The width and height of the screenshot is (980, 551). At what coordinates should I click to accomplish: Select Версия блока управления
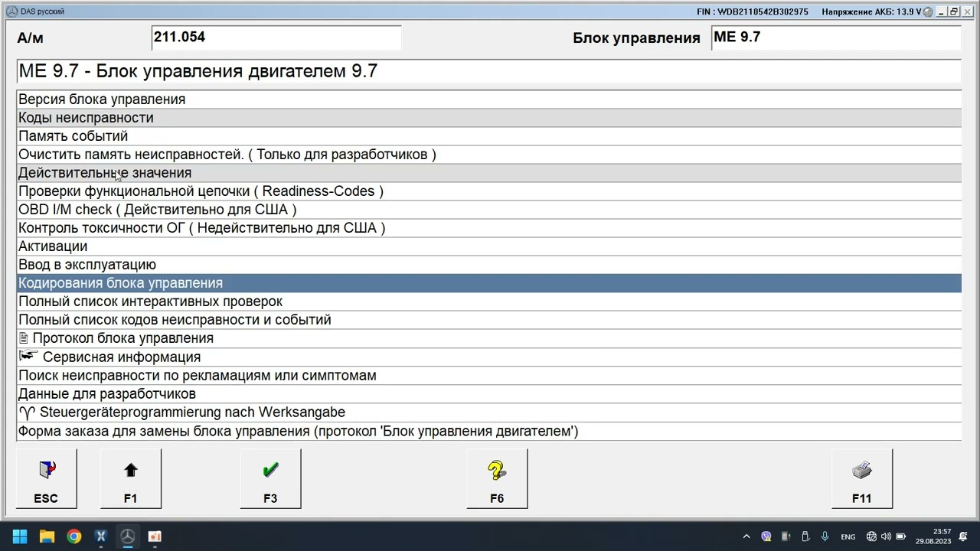489,99
